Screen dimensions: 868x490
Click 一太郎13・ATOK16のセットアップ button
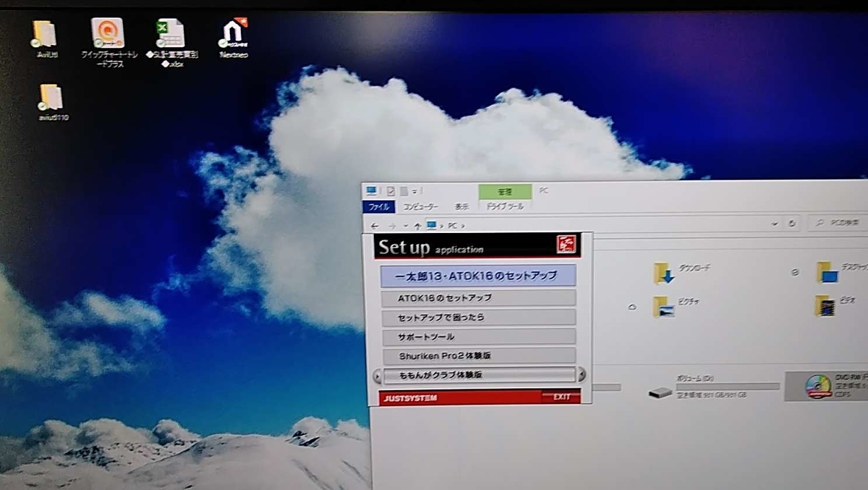tap(478, 276)
